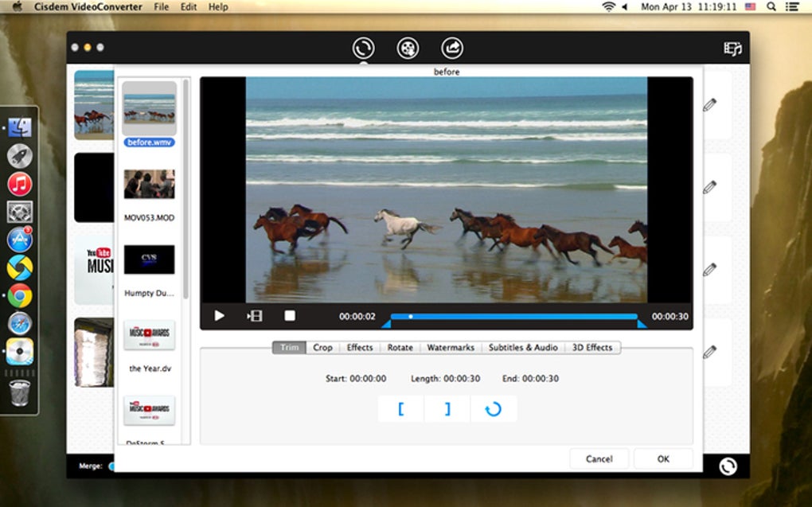The width and height of the screenshot is (812, 507).
Task: Open the Edit menu in menu bar
Action: (x=189, y=7)
